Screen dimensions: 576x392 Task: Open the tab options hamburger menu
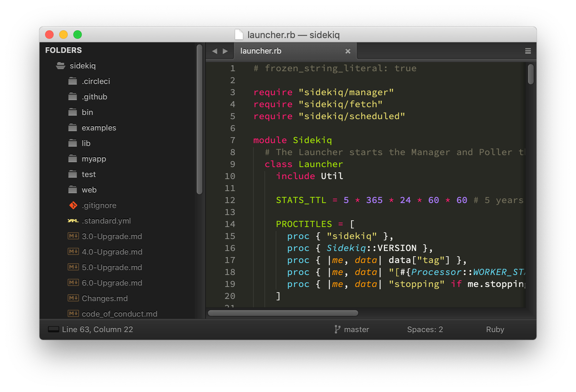coord(528,51)
